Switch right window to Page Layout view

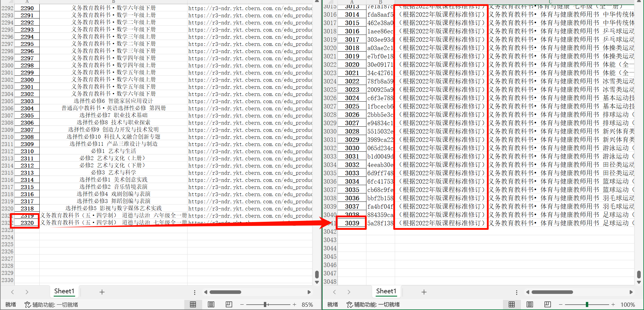coord(530,304)
